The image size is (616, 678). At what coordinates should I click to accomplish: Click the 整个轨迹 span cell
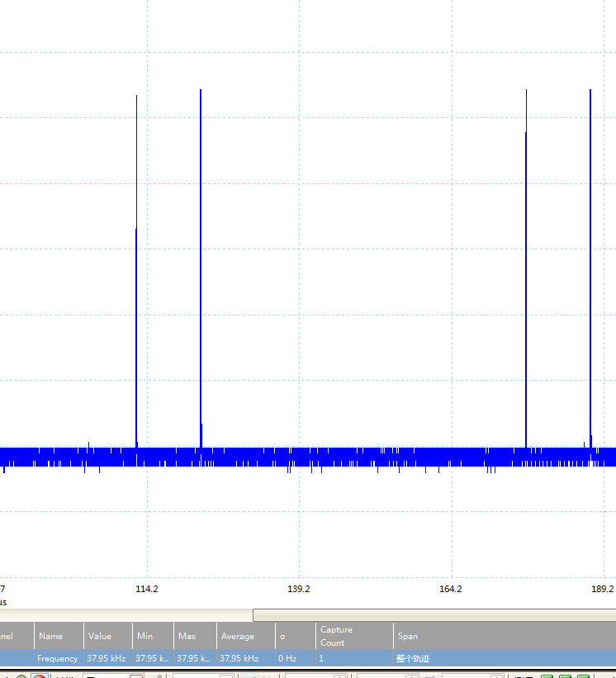(505, 658)
